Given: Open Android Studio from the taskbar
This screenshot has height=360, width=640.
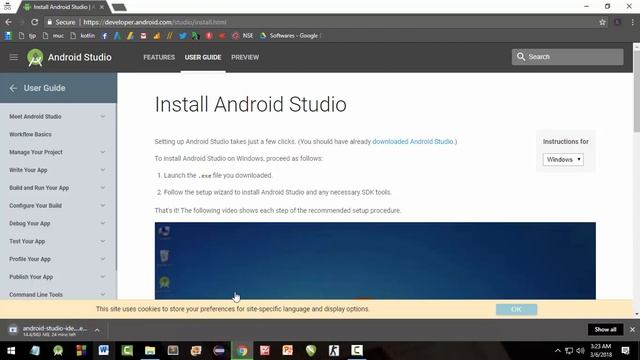Looking at the screenshot, I should click(58, 351).
